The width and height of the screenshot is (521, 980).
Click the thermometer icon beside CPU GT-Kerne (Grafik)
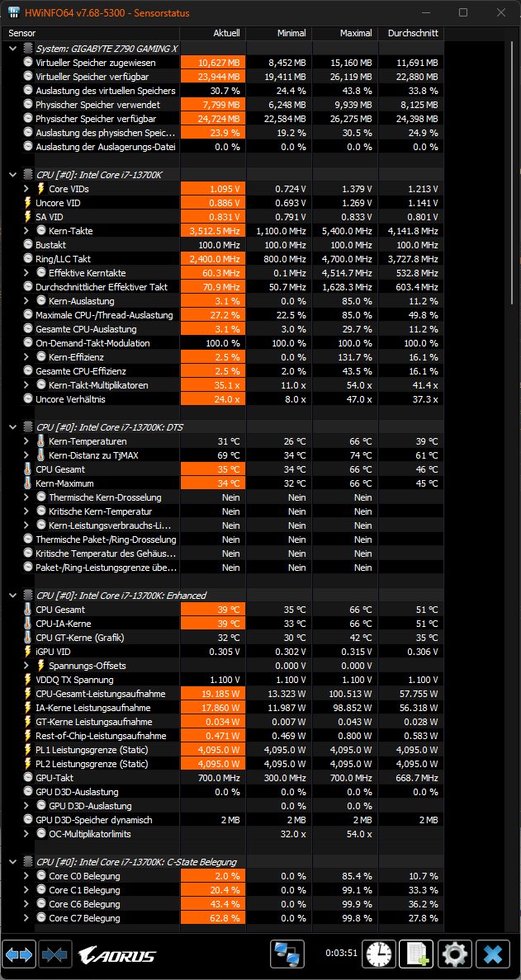[x=27, y=638]
